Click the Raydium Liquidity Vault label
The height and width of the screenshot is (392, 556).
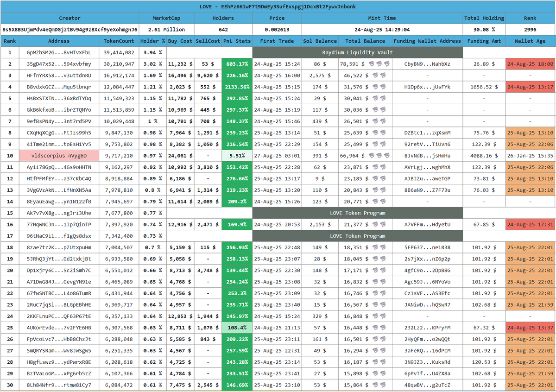pos(358,52)
